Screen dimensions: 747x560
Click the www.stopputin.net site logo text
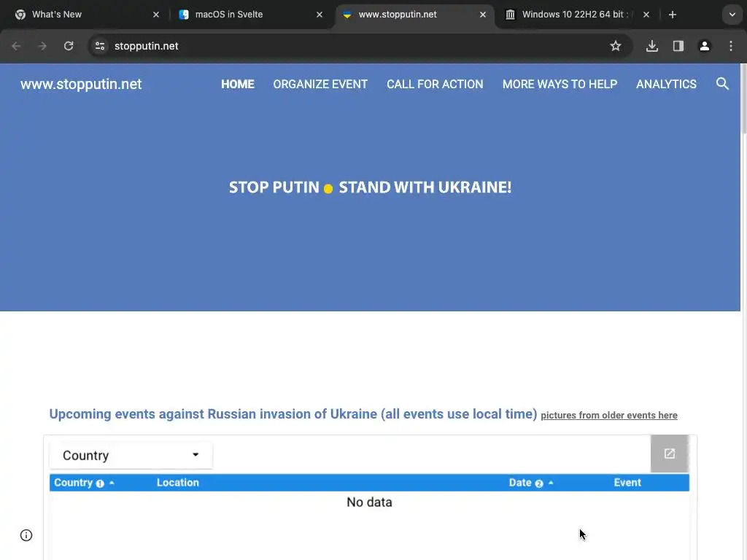(x=81, y=85)
